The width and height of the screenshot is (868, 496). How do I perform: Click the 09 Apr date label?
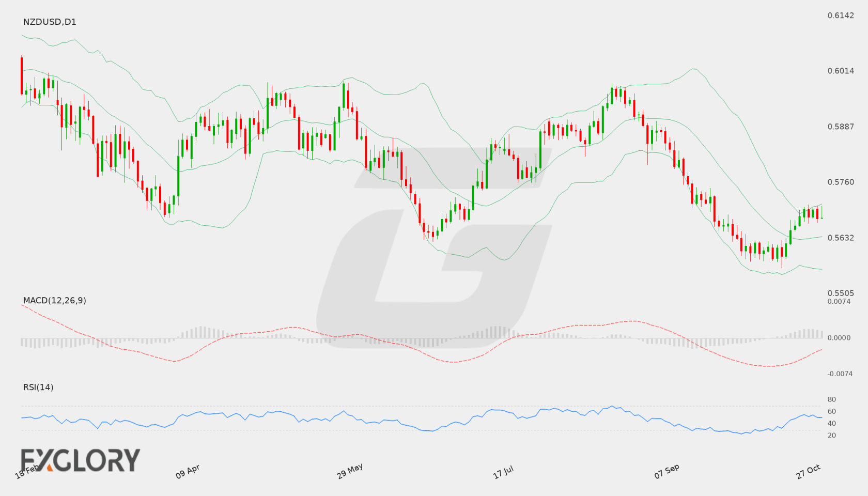click(x=188, y=471)
